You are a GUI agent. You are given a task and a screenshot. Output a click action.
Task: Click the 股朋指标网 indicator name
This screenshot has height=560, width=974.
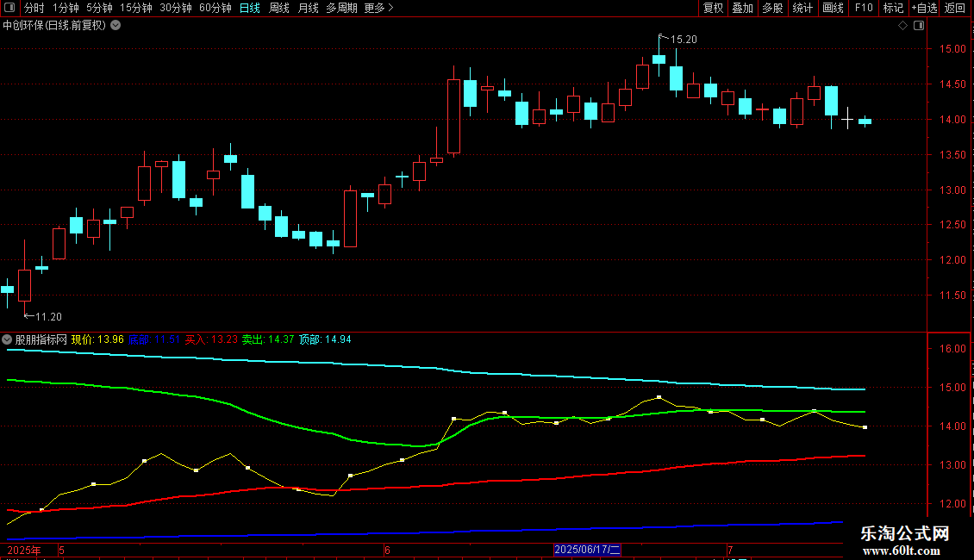(41, 339)
